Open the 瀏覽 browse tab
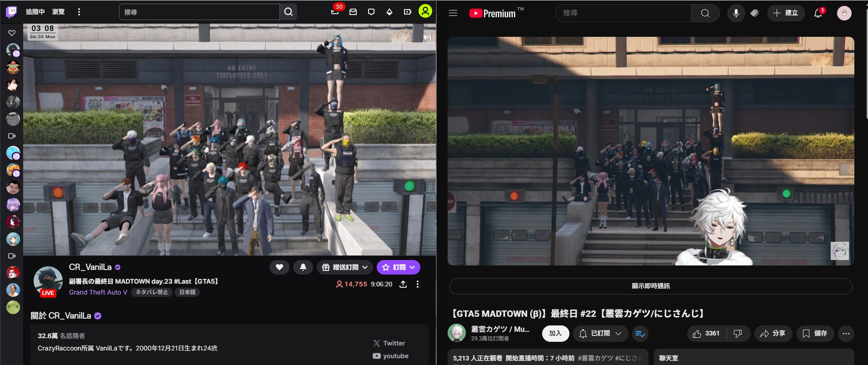The height and width of the screenshot is (365, 868). [58, 12]
